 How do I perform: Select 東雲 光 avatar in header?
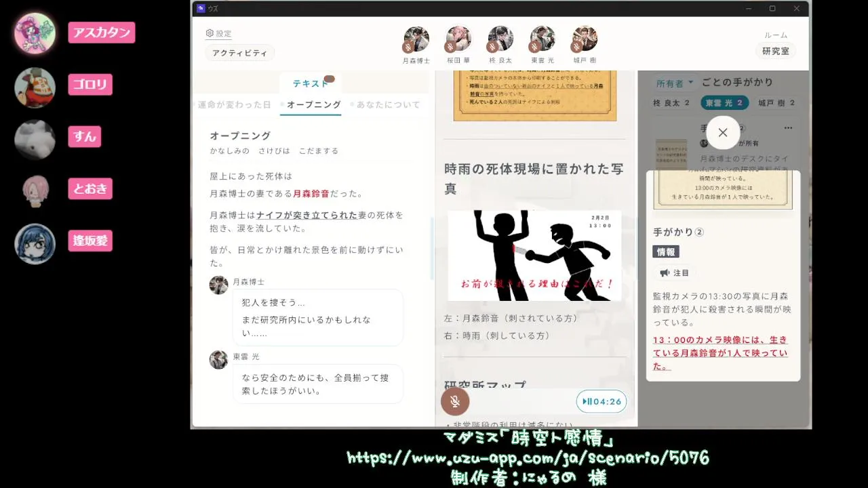click(542, 39)
